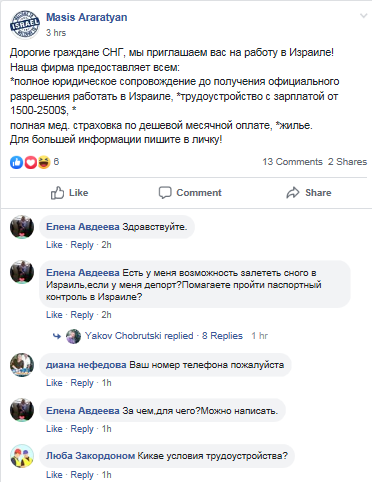Click the reply arrow beside Yakov Chobrutski
Viewport: 372px width, 482px height.
(57, 336)
